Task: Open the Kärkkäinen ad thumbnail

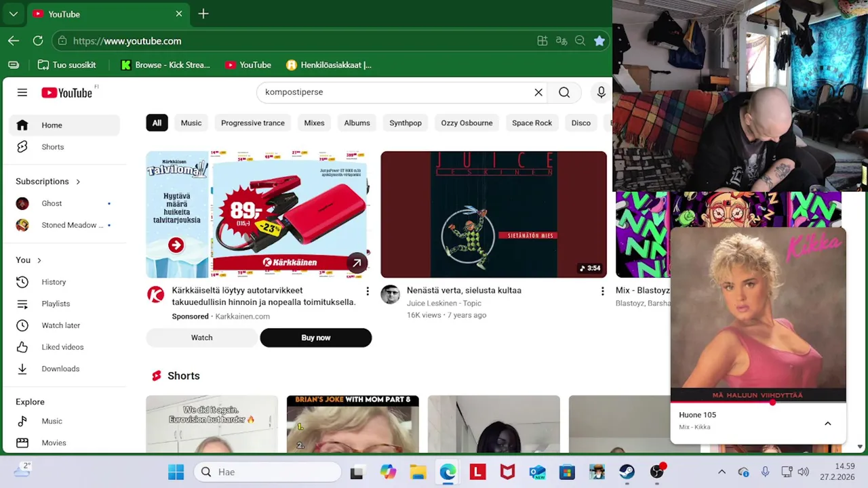Action: pos(258,214)
